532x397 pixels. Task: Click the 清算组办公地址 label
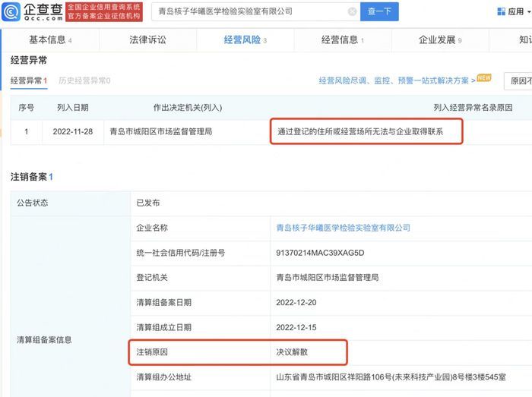[x=164, y=377]
